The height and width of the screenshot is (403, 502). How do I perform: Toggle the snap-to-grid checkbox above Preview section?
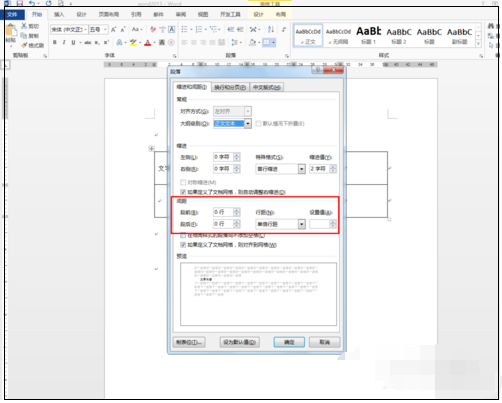click(x=183, y=245)
